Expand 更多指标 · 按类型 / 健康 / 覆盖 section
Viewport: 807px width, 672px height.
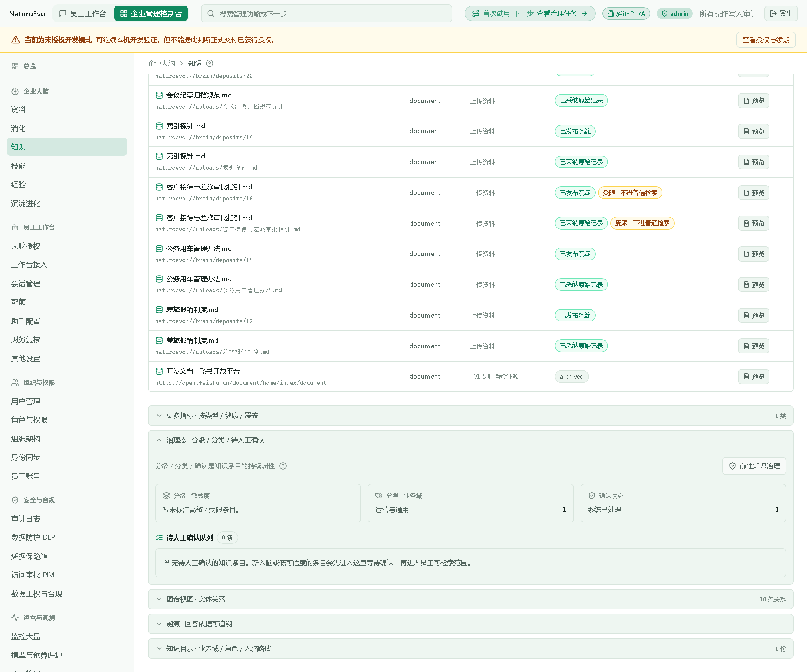click(471, 416)
